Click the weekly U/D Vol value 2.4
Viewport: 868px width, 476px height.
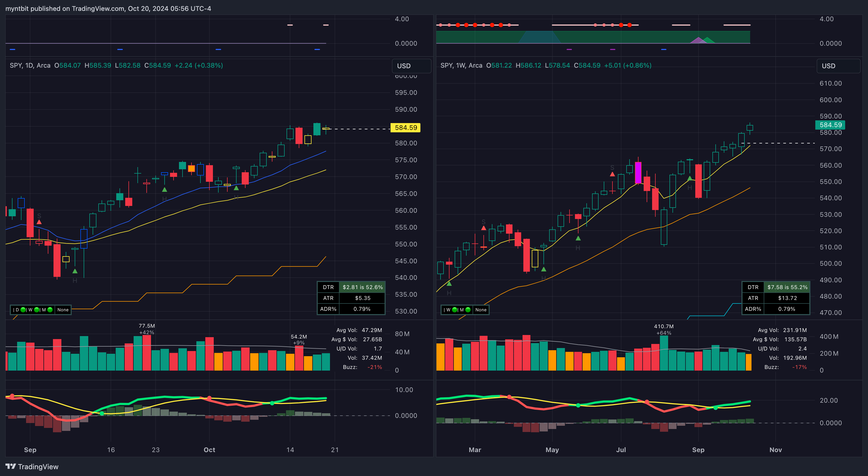coord(803,349)
